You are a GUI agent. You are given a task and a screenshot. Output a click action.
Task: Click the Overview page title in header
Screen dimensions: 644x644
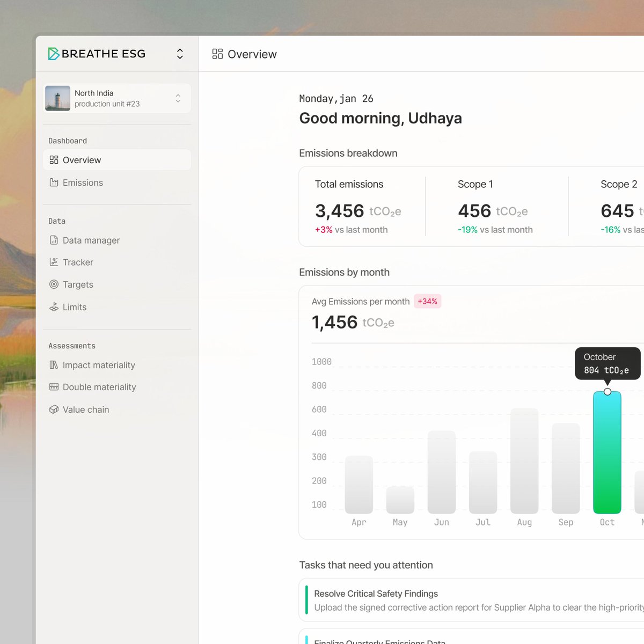point(252,54)
